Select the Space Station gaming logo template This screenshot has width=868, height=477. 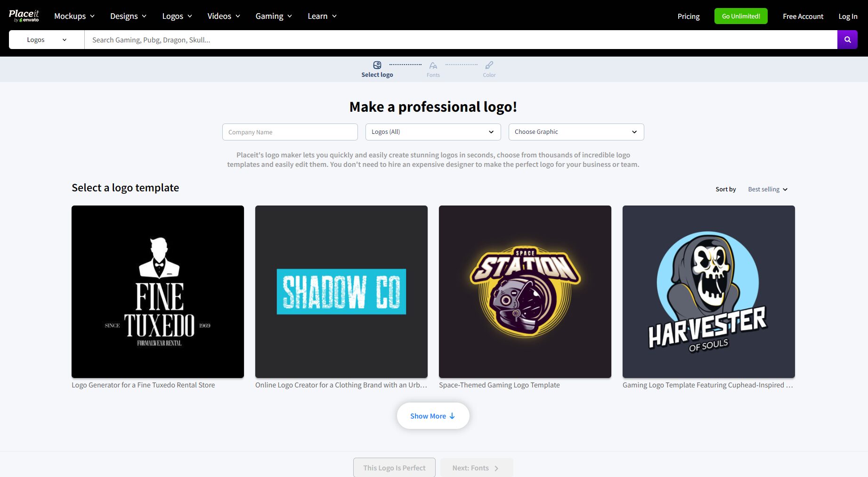point(525,291)
